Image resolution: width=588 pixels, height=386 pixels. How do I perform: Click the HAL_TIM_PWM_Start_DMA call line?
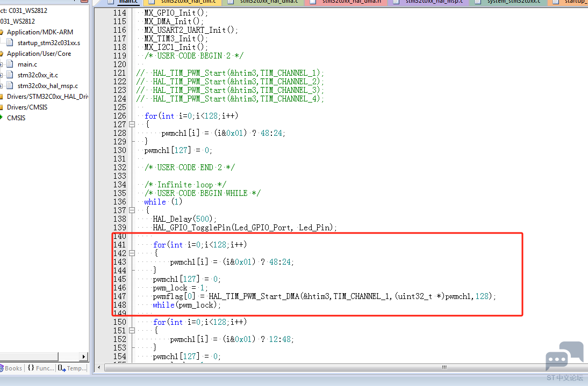325,297
